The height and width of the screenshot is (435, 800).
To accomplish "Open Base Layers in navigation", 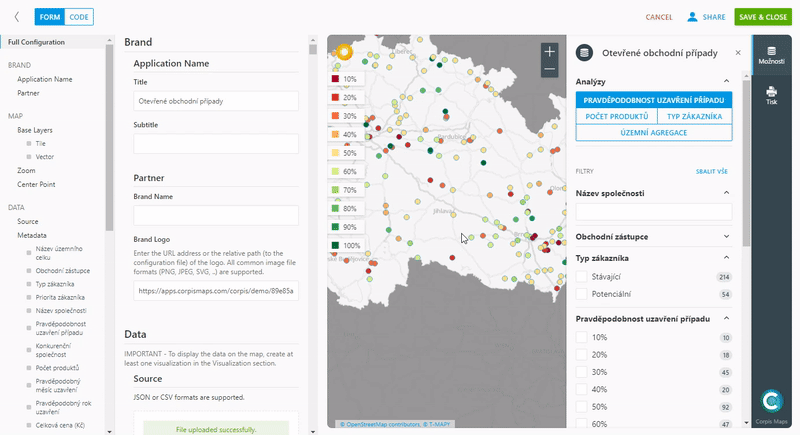I will [x=35, y=130].
